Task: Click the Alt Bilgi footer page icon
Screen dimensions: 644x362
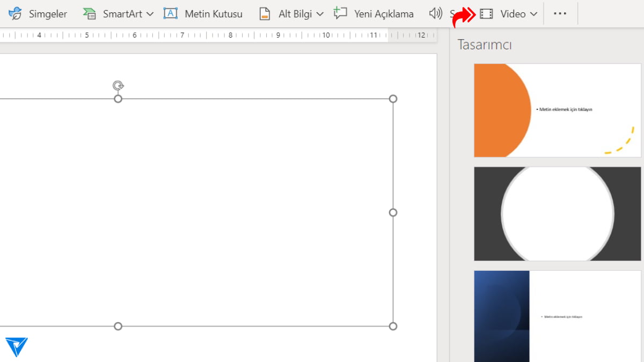Action: coord(264,13)
